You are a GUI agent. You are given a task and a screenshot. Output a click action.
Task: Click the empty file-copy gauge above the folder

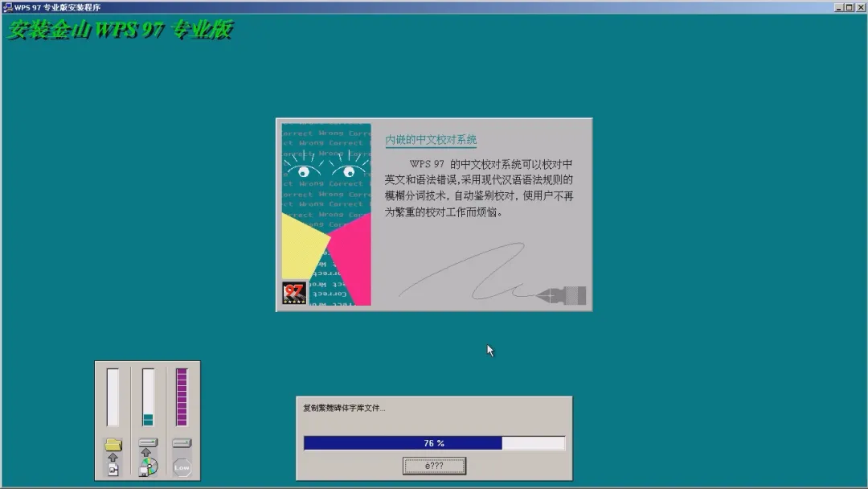(113, 397)
